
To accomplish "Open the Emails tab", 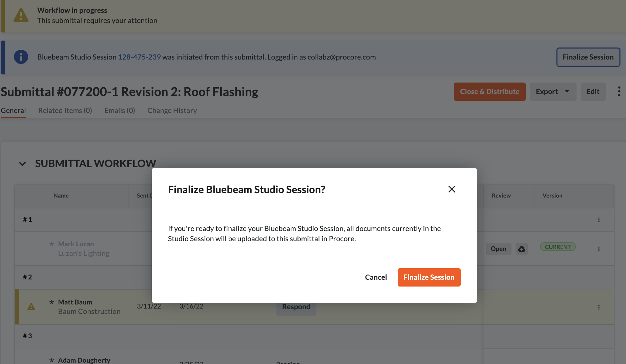I will click(120, 111).
